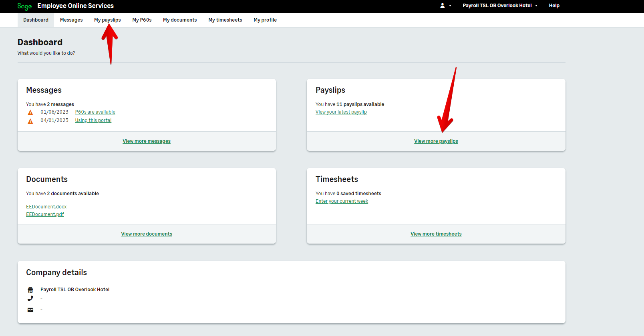
Task: Click the phone icon in Company details
Action: coord(30,298)
